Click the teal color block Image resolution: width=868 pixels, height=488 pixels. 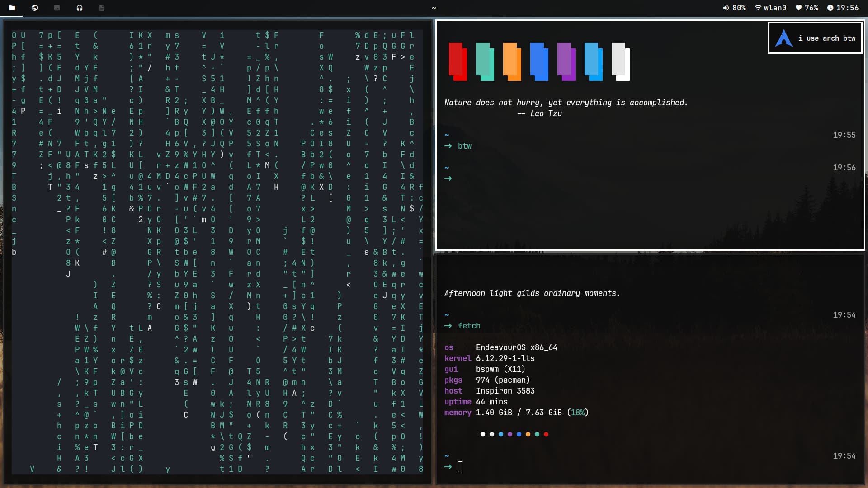[485, 62]
